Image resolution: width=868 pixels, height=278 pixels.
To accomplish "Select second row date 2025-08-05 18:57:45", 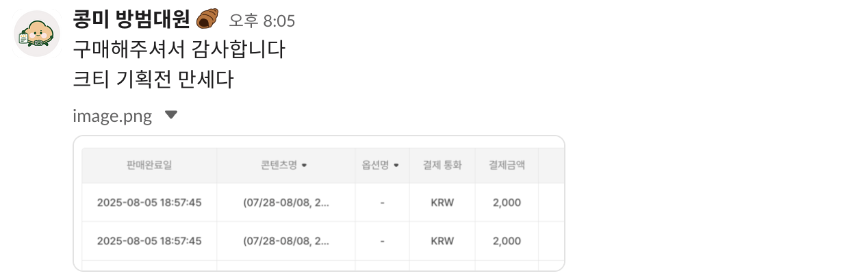I will tap(149, 241).
